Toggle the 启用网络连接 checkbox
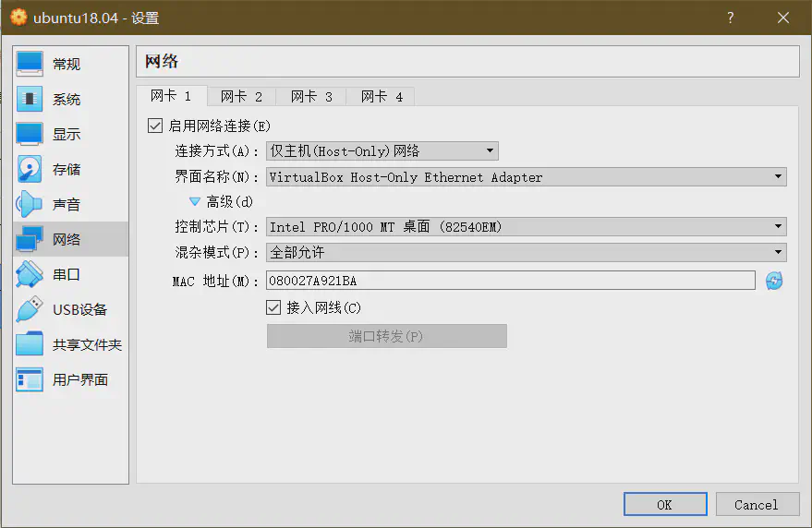The image size is (812, 528). 155,126
